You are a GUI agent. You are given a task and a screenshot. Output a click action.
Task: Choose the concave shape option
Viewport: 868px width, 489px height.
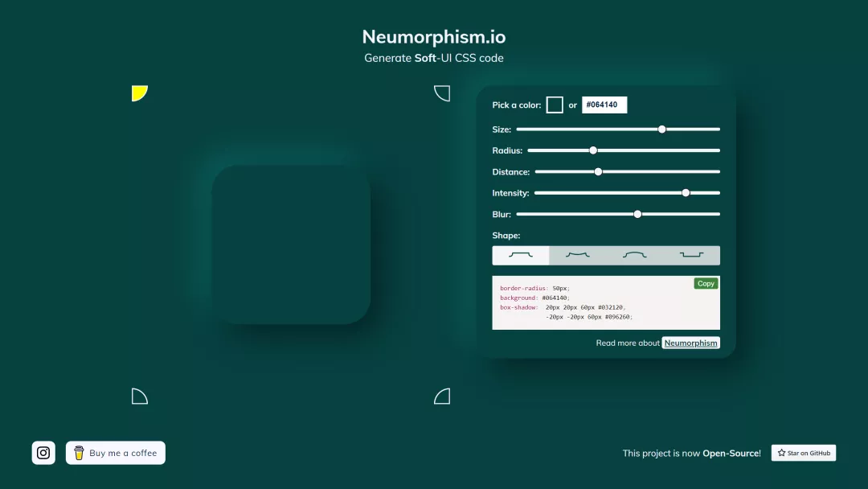pos(577,255)
